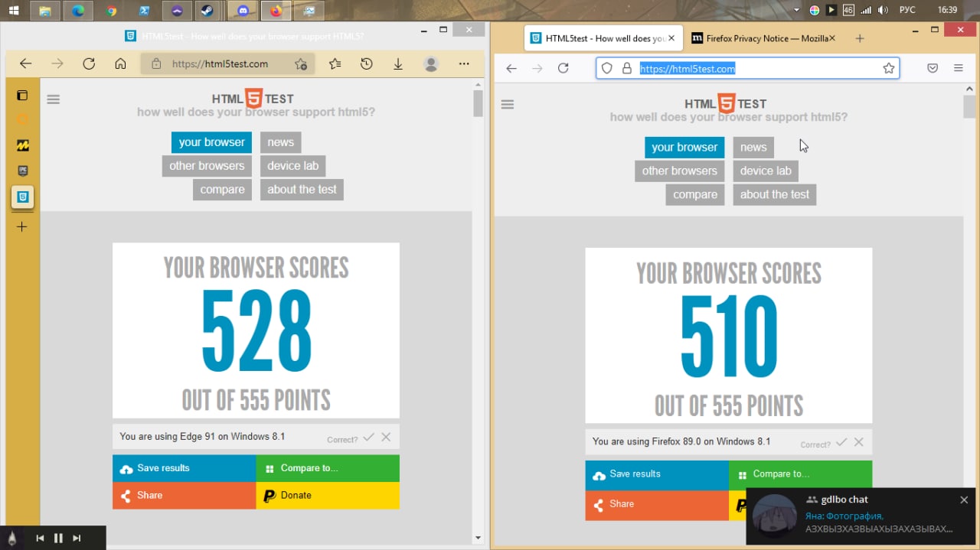Reject Firefox 89.0 detection with the X
The width and height of the screenshot is (980, 550).
(859, 442)
